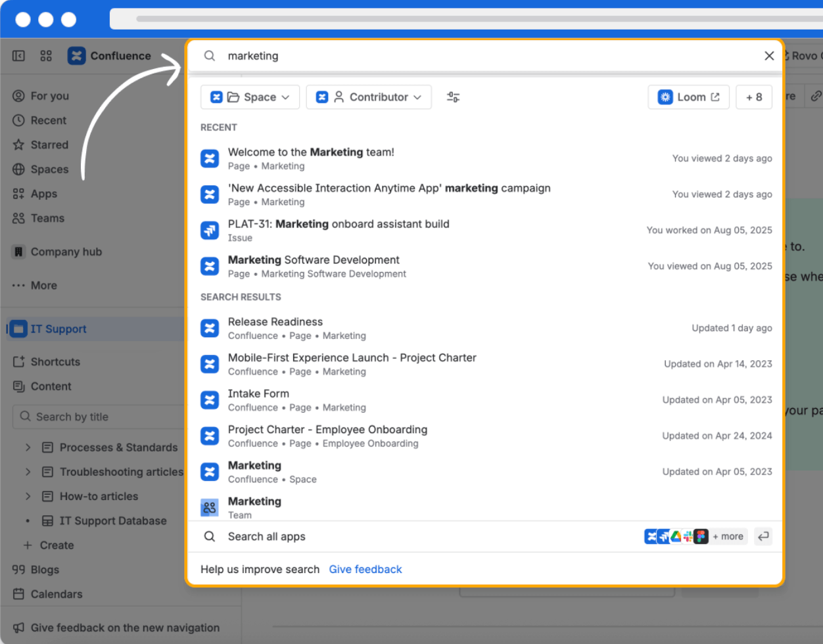Click the '+ more' apps label
This screenshot has height=644, width=823.
click(x=728, y=536)
